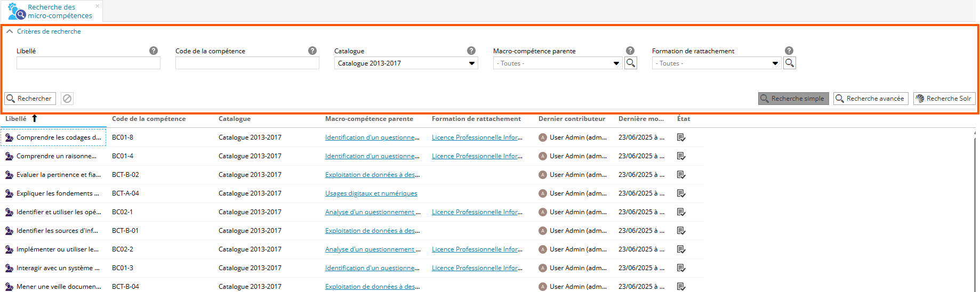980x292 pixels.
Task: Open the Catalogue 2013-2017 dropdown
Action: coord(406,63)
